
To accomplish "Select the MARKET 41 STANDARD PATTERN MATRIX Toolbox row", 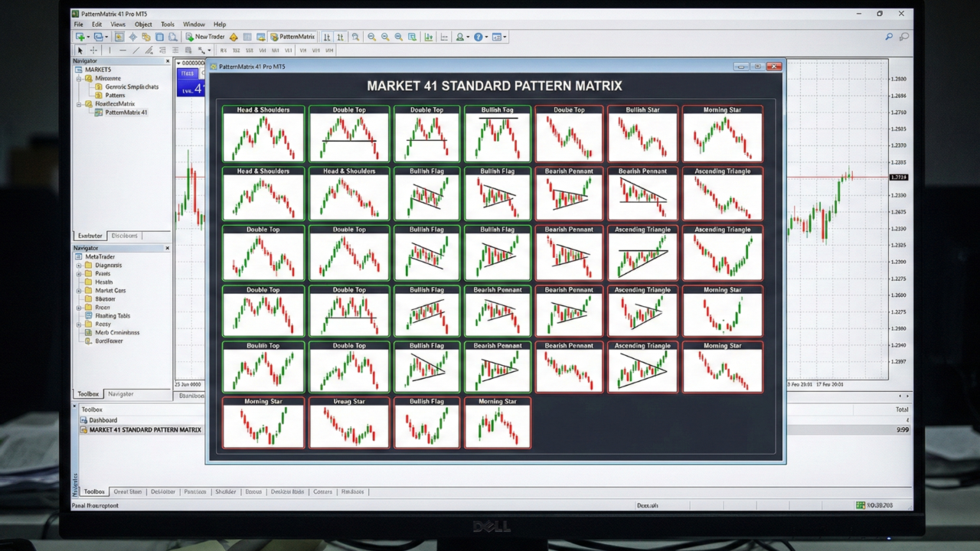I will 140,430.
